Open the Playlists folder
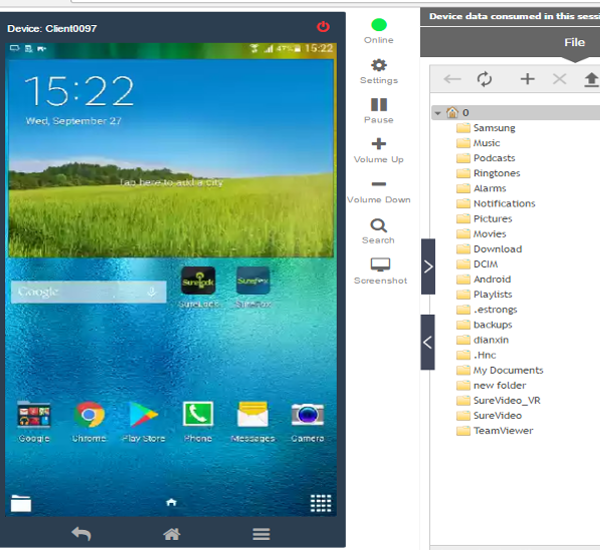This screenshot has height=550, width=600. [484, 294]
